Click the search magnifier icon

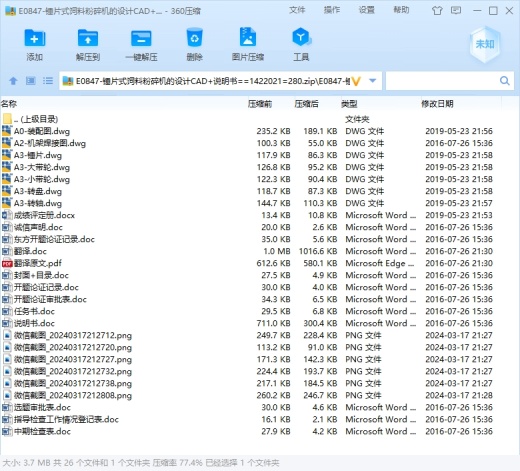coord(504,81)
